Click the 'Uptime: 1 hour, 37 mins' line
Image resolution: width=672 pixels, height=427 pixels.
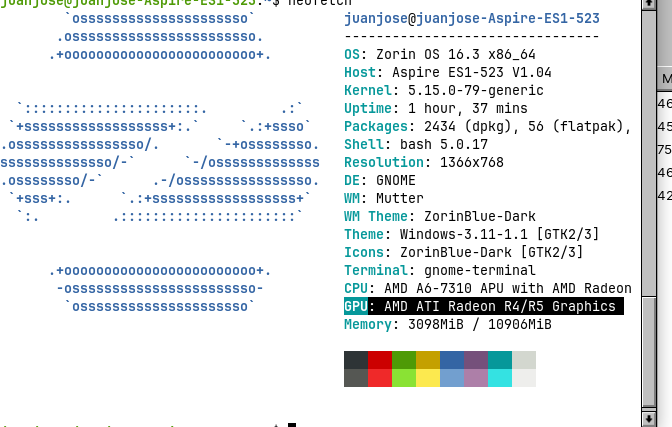pyautogui.click(x=436, y=108)
